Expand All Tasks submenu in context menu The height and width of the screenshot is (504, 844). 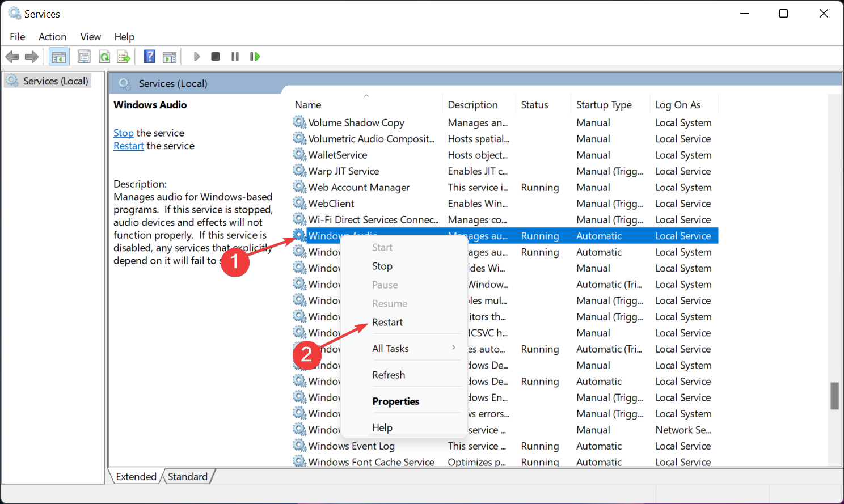point(403,349)
